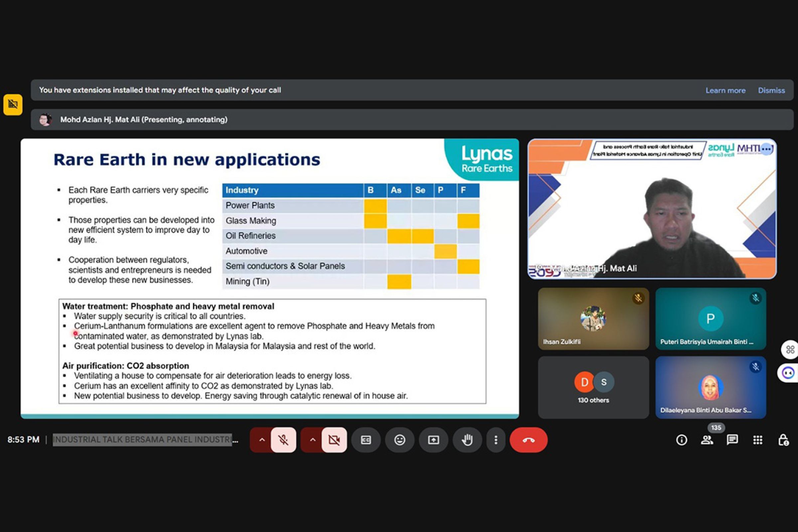Open chat with everyone

click(x=732, y=440)
